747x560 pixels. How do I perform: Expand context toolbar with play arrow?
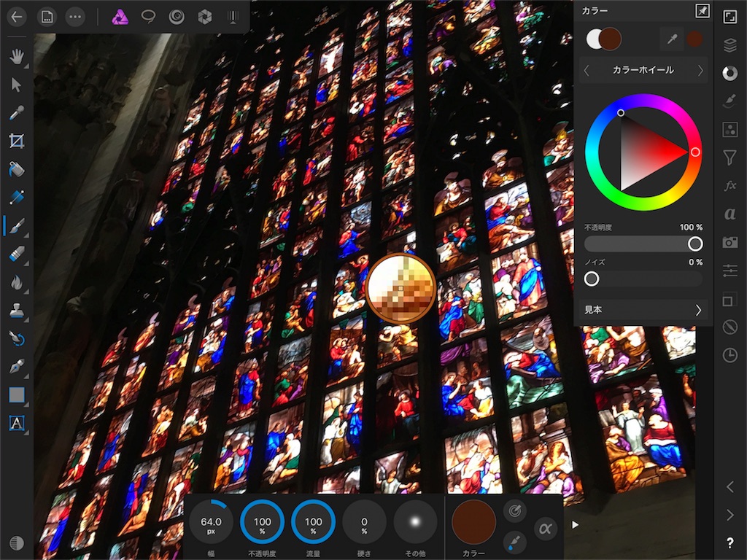click(575, 525)
